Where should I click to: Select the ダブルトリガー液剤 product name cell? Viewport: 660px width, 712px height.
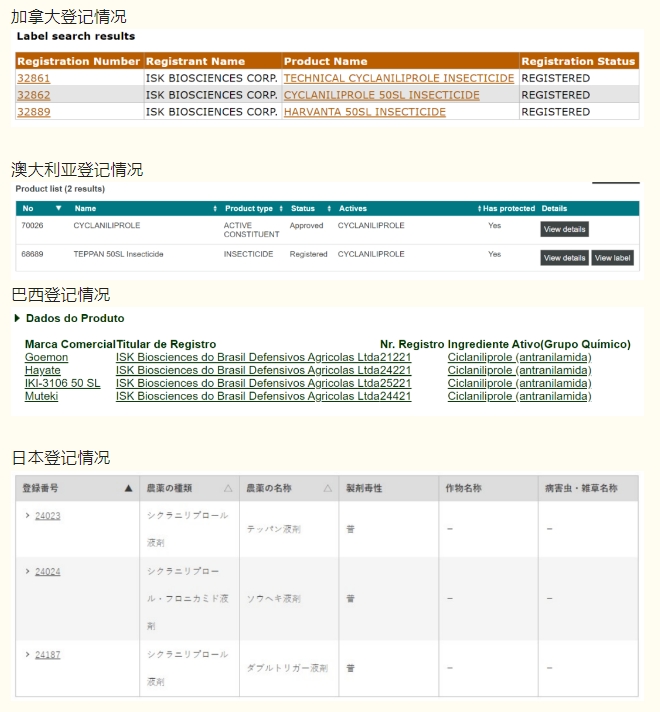[287, 668]
